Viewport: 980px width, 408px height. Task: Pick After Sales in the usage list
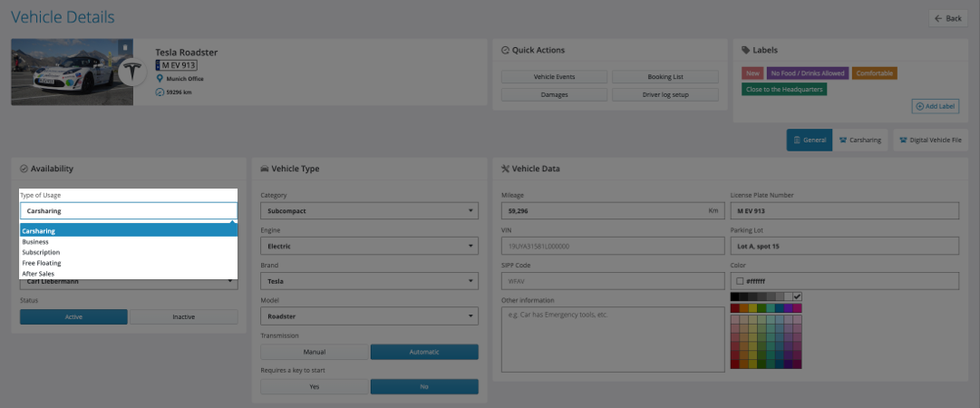tap(129, 274)
